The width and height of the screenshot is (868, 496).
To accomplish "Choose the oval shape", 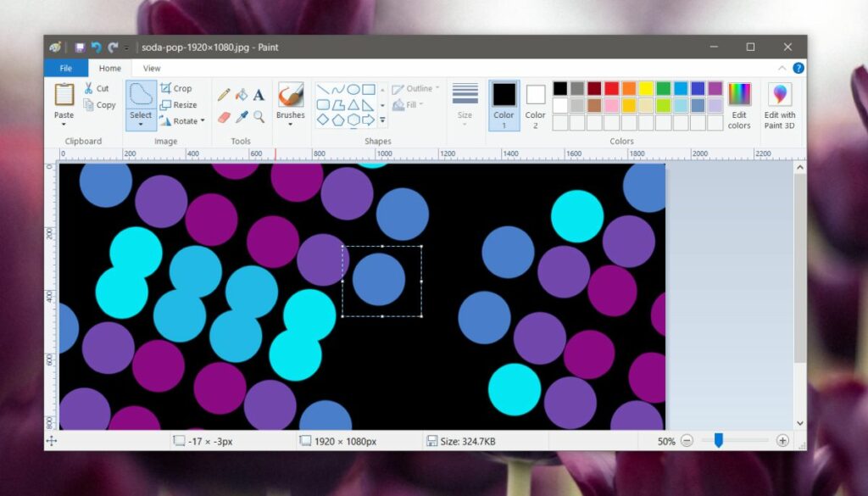I will [x=353, y=89].
